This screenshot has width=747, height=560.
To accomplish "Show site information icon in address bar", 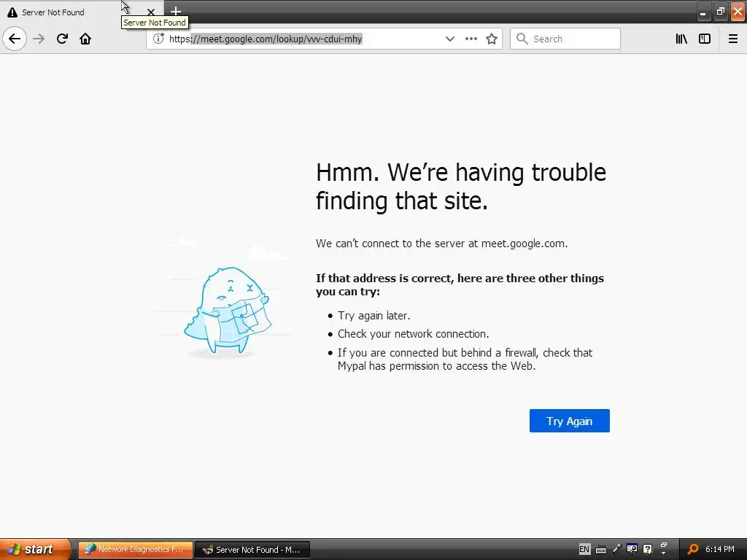I will click(158, 39).
